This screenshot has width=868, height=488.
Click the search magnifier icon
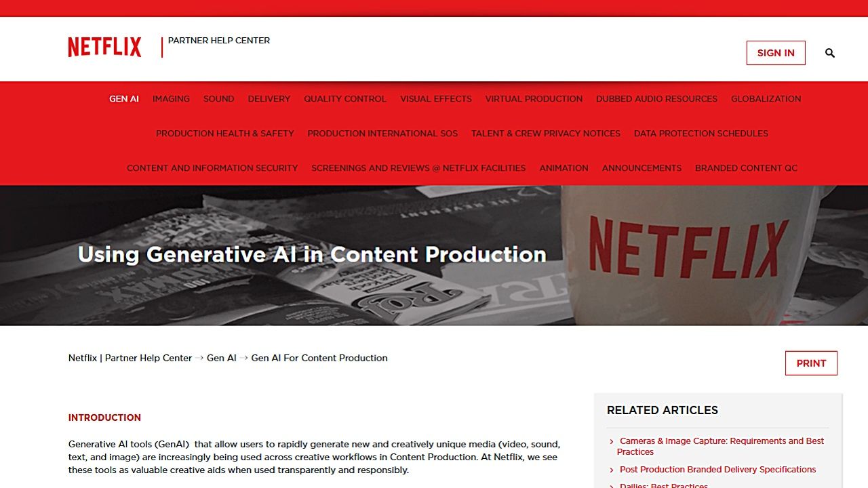coord(830,53)
